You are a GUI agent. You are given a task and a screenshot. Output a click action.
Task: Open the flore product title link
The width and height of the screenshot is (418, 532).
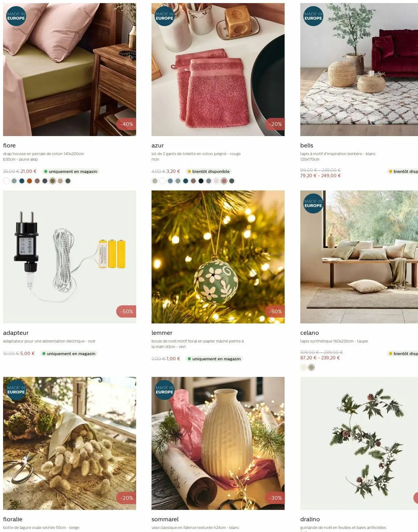(9, 145)
